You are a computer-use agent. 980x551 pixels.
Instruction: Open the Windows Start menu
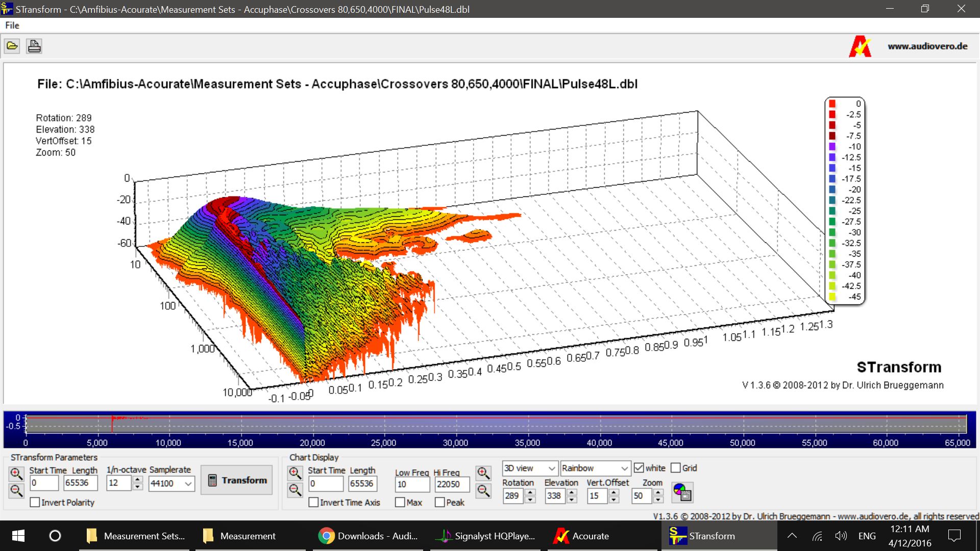click(18, 536)
